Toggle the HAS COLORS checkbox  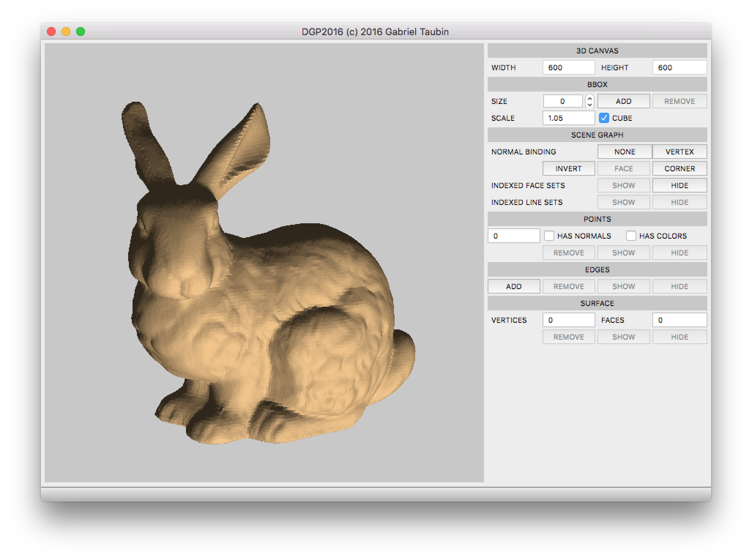[631, 236]
